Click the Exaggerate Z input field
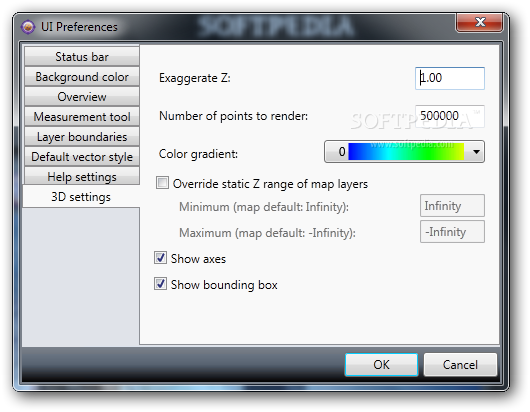The height and width of the screenshot is (412, 530). point(450,78)
